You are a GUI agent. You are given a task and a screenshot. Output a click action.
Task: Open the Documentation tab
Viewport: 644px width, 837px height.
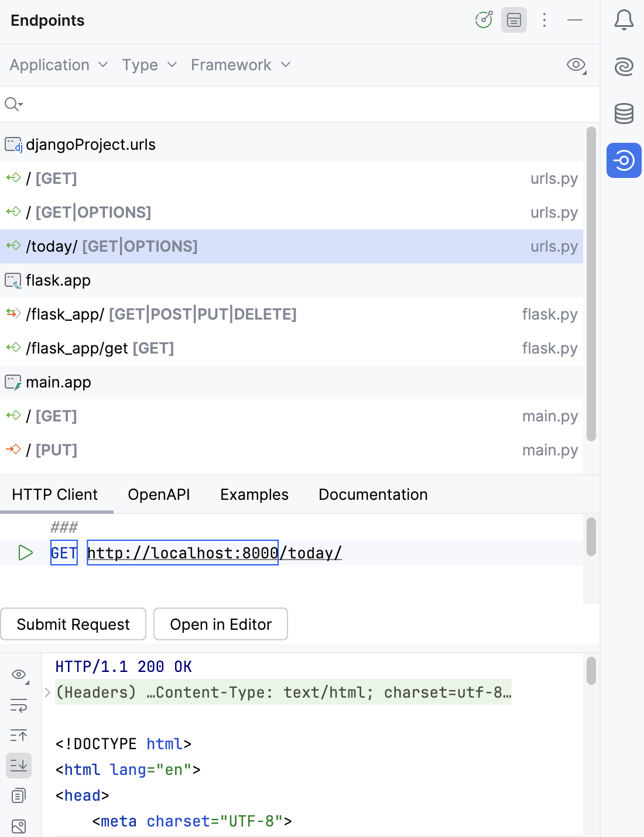tap(372, 495)
